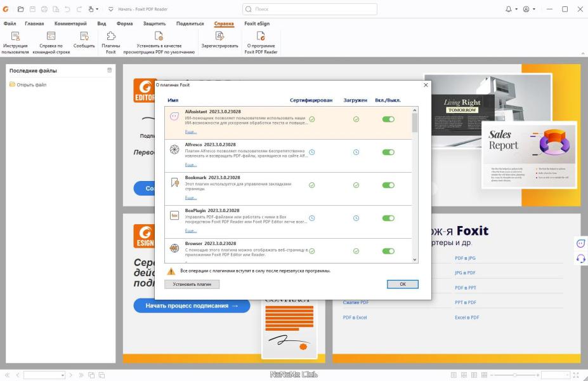Screen dimensions: 588x381
Task: Switch to single page view in status bar
Action: click(x=454, y=375)
